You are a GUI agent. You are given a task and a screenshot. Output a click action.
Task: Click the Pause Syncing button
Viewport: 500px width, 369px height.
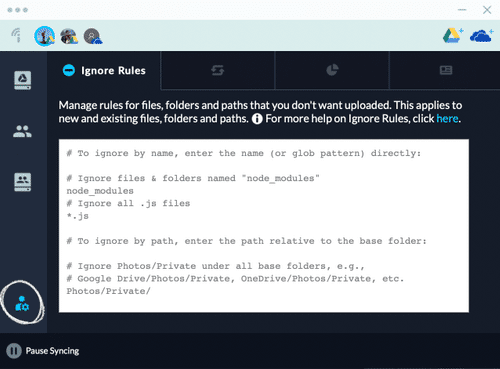(x=43, y=351)
